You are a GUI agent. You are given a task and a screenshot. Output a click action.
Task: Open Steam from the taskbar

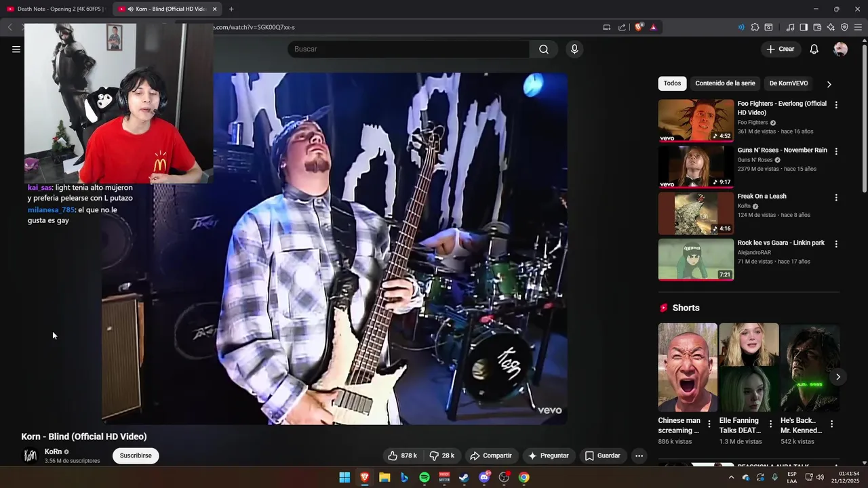click(x=464, y=477)
